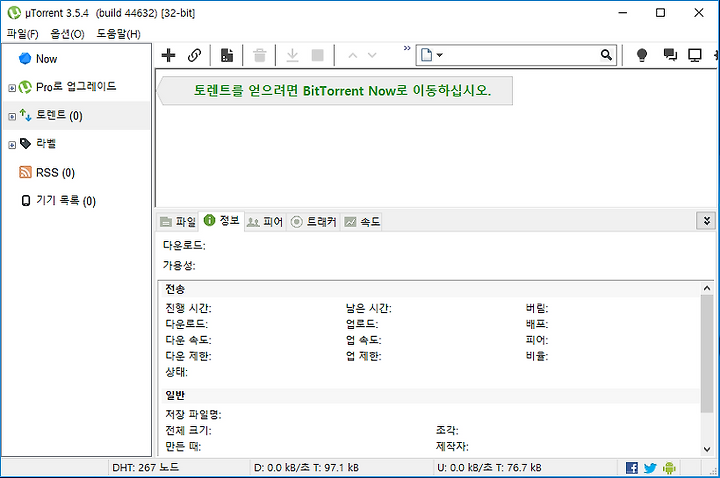Click the remote monitor icon

tap(695, 56)
